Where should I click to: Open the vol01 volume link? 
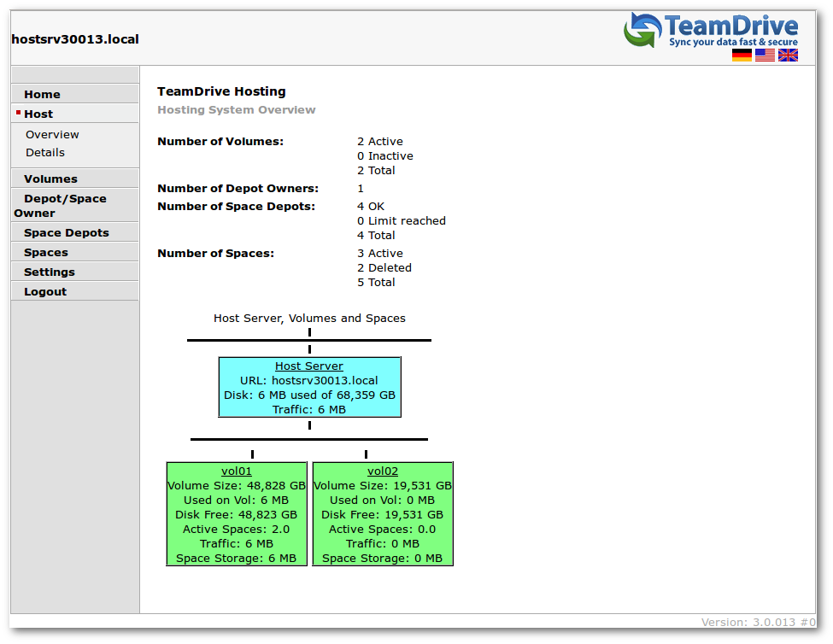237,471
